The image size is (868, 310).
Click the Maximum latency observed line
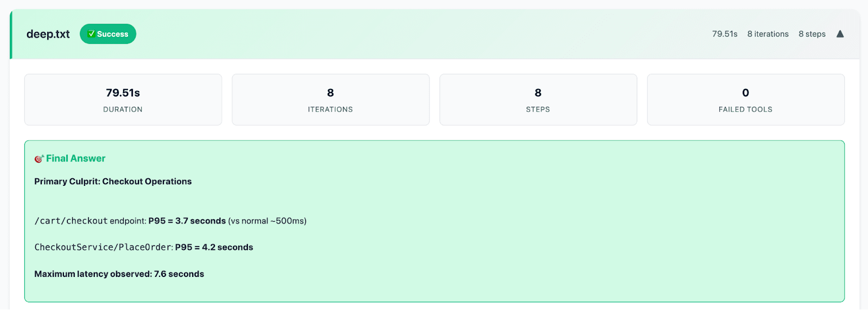point(119,274)
